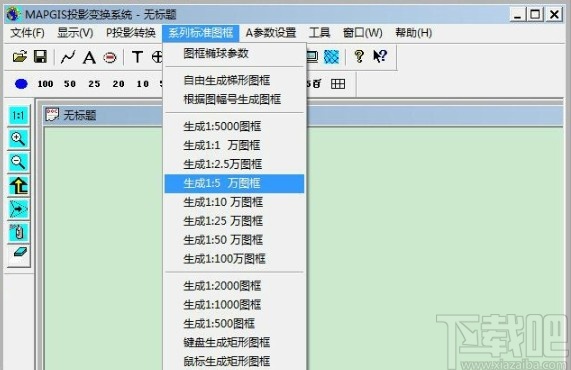Activate the arrow-question context help icon
This screenshot has width=571, height=370.
(x=380, y=56)
